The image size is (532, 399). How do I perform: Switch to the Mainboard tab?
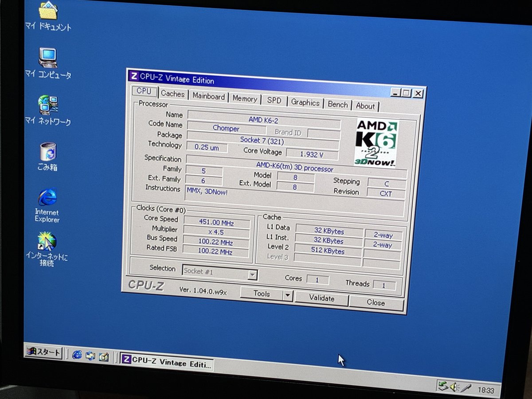pos(208,96)
